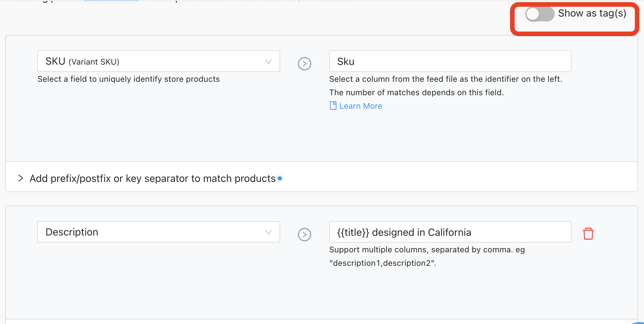Viewport: 644px width, 324px height.
Task: Click the circled arrow icon in the Description row
Action: (304, 235)
